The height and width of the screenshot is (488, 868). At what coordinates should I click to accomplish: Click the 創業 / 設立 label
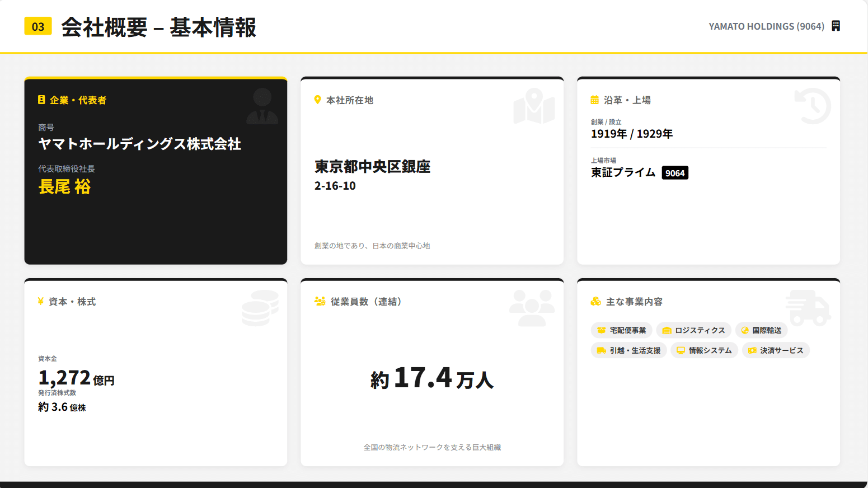[606, 121]
